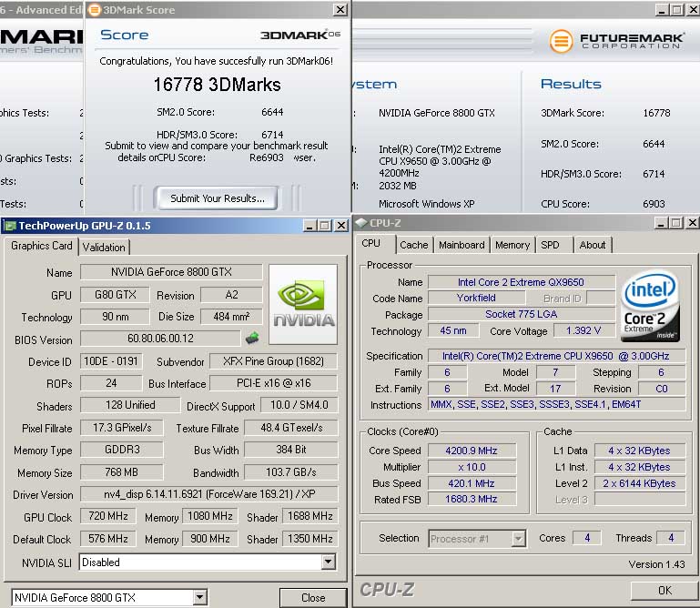Click the Default Clock 576 MHz field
This screenshot has height=608, width=700.
[x=108, y=539]
